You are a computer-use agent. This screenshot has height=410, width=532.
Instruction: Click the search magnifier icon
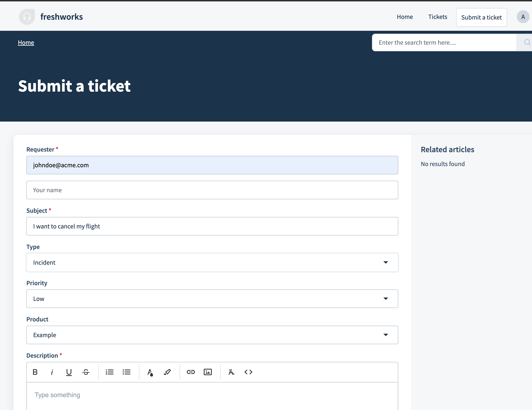(x=527, y=42)
